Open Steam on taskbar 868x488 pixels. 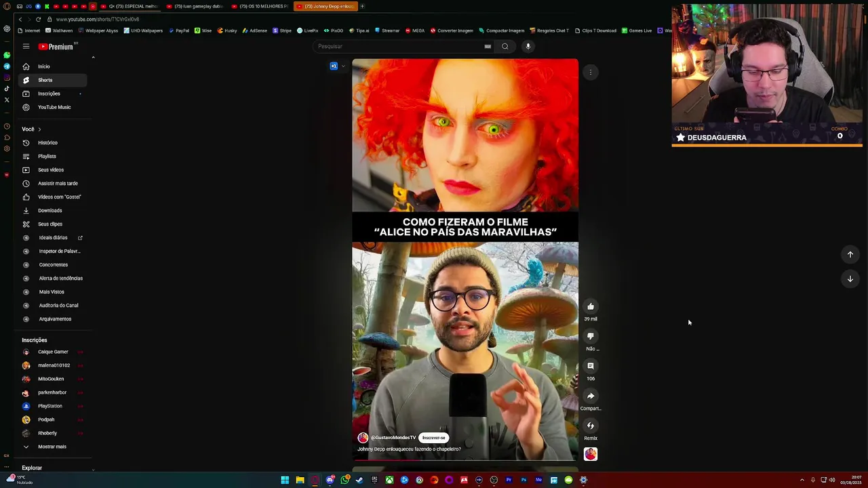click(359, 480)
